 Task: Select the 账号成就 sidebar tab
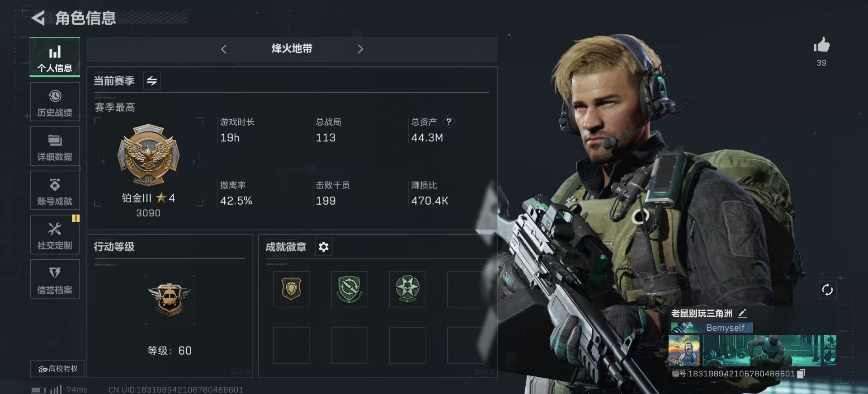tap(55, 191)
